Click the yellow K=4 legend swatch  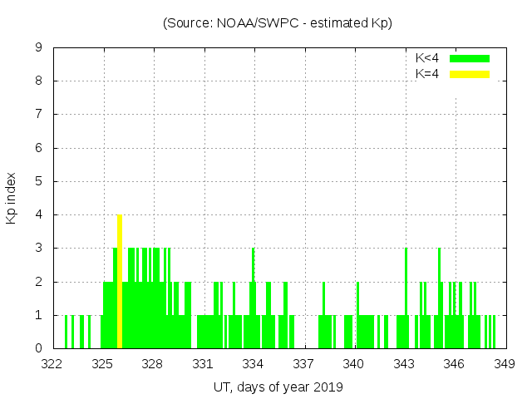[470, 74]
